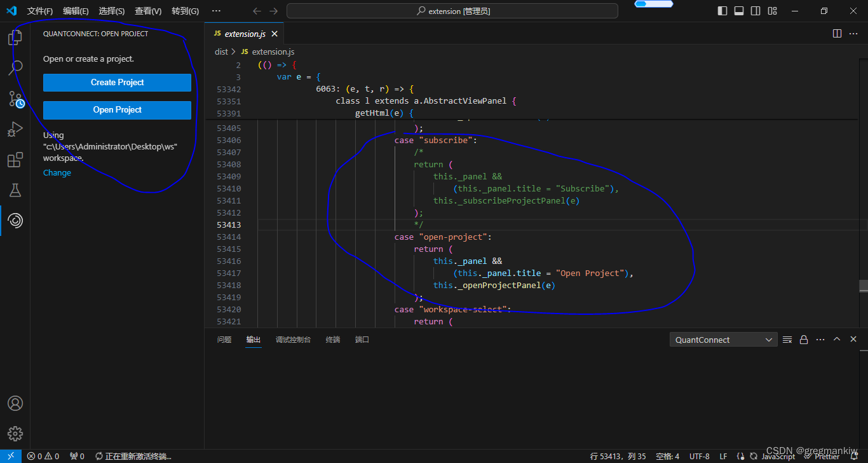
Task: Open the Run and Debug view
Action: (15, 129)
